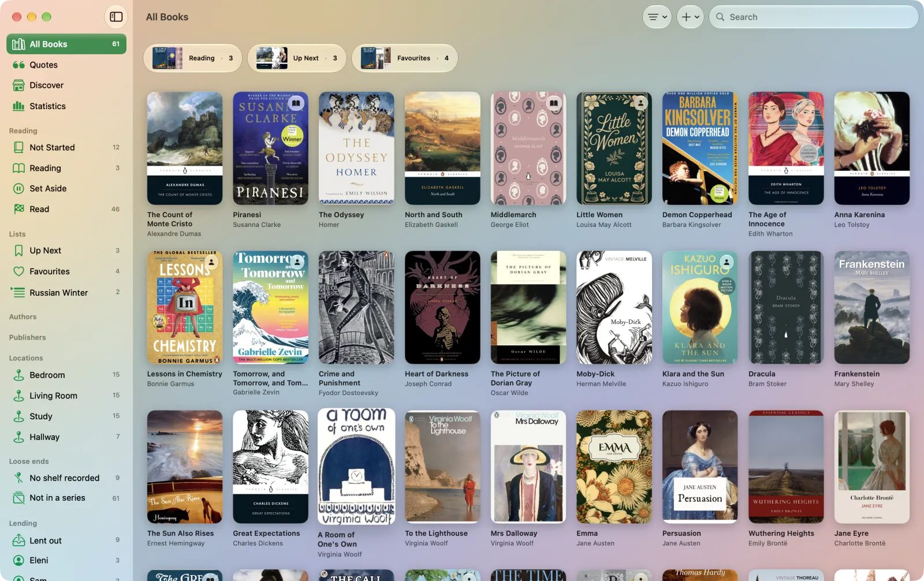
Task: Select the Reading open-book icon in sidebar
Action: [19, 168]
